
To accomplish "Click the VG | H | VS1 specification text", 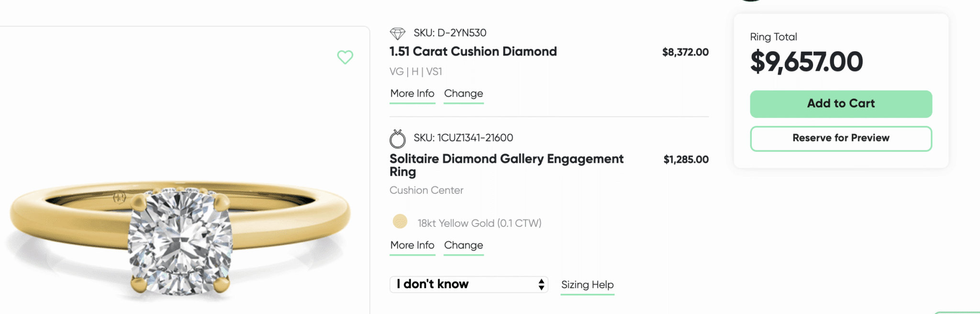I will click(x=415, y=71).
